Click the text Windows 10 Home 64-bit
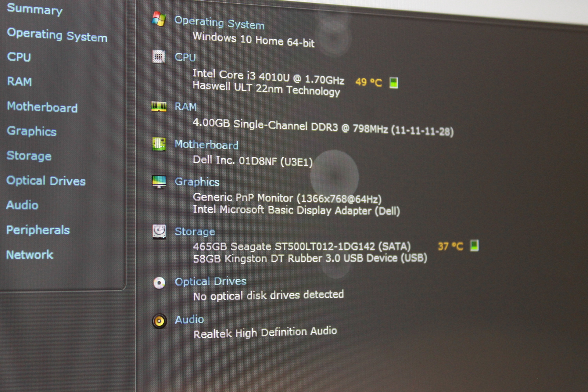Viewport: 588px width, 392px height. coord(254,40)
